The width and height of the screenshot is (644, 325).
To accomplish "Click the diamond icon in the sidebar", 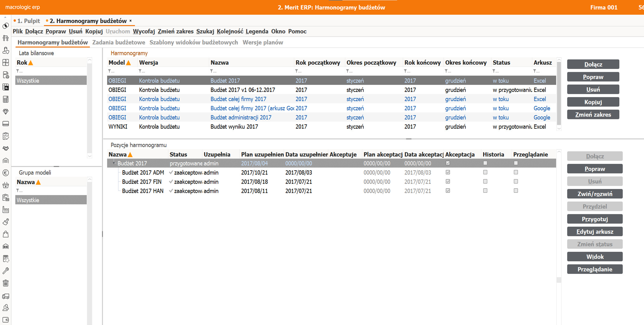I will click(5, 112).
